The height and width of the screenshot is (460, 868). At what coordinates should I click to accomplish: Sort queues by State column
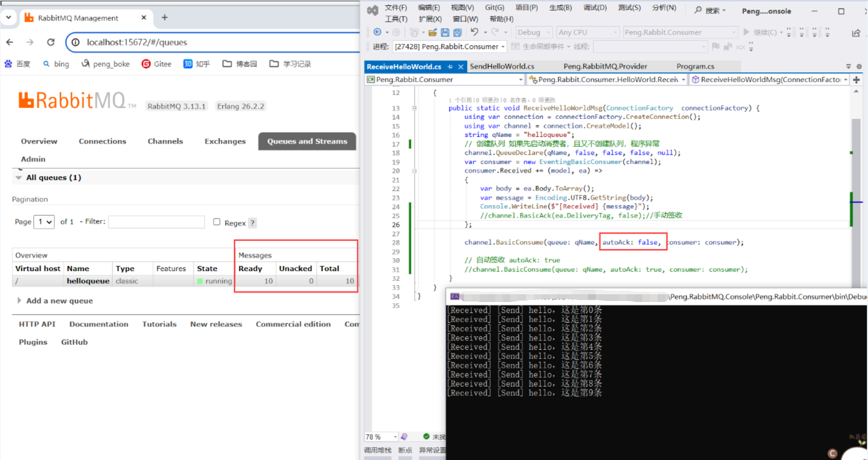pos(207,269)
